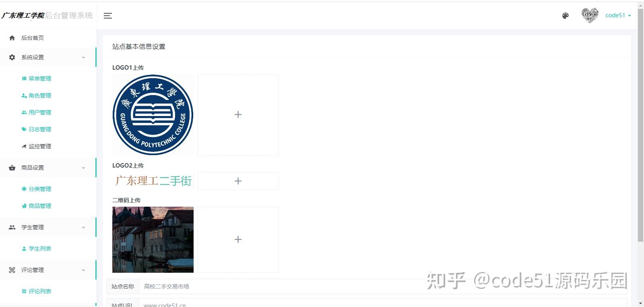This screenshot has width=644, height=307.
Task: Click the home icon beside 后台首页
Action: click(x=12, y=38)
